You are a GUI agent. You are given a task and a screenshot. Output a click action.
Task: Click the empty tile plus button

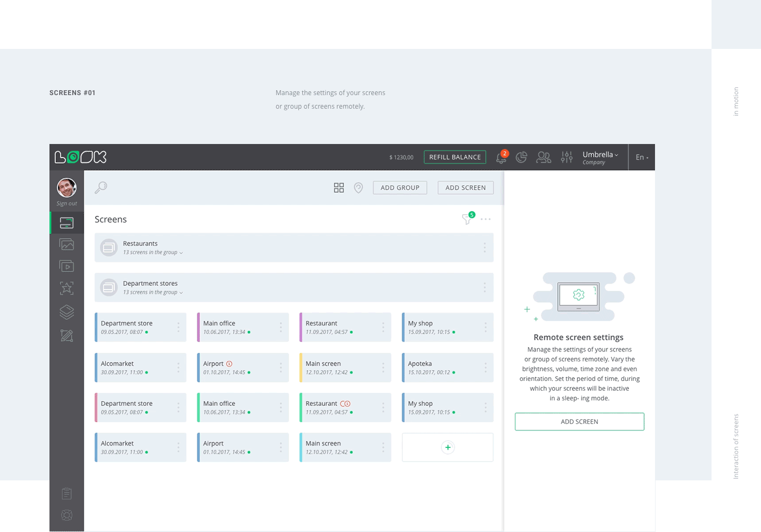[447, 447]
